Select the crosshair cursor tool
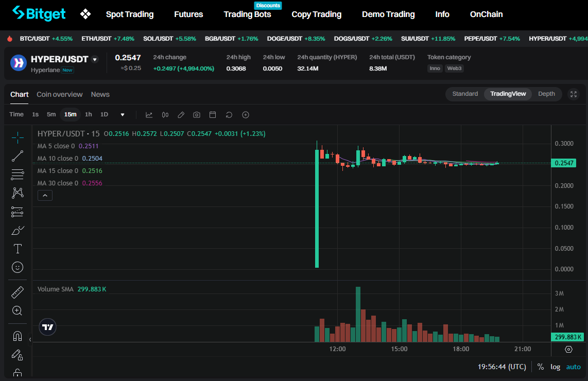 pos(18,137)
